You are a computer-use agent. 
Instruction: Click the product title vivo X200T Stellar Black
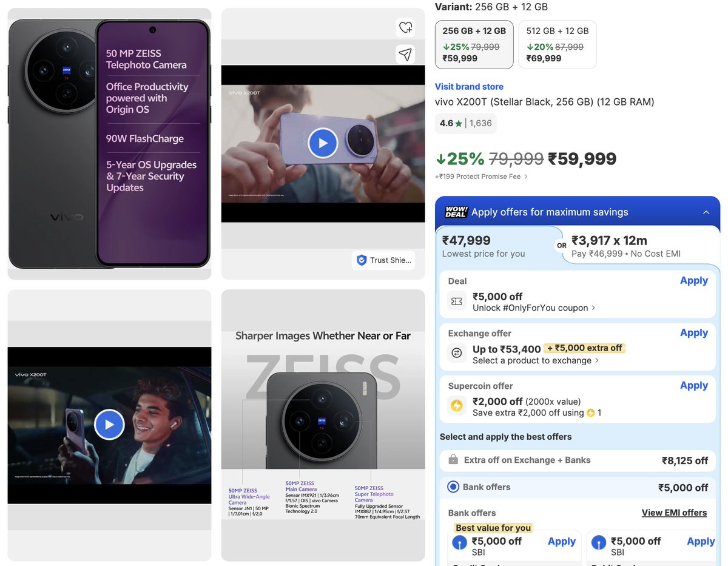point(545,102)
